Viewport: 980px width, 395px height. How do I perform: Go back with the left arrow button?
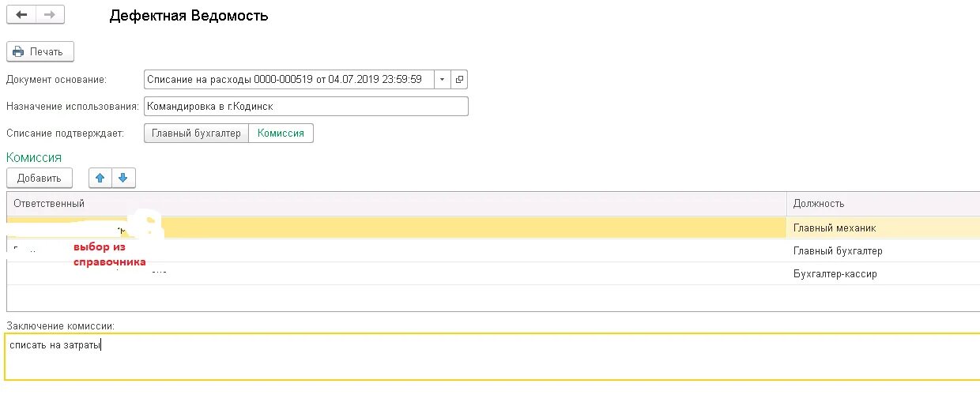point(21,15)
